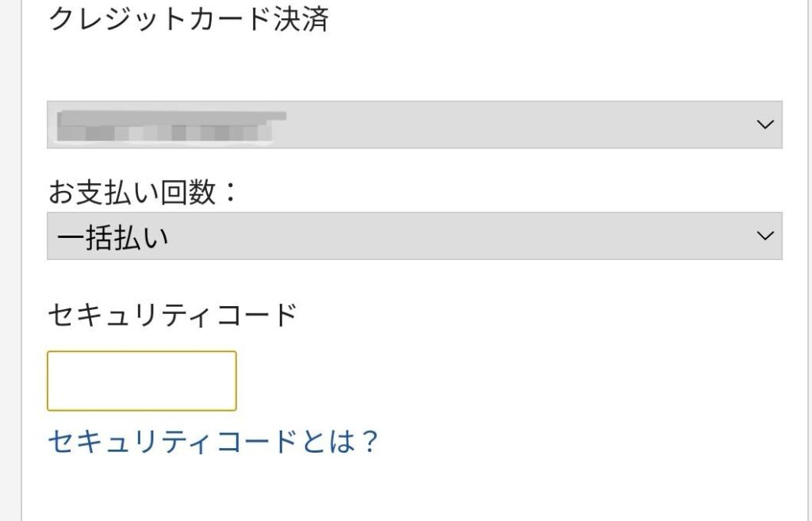Click the セキュリティコード field label
Viewport: 812px width, 521px height.
click(172, 316)
